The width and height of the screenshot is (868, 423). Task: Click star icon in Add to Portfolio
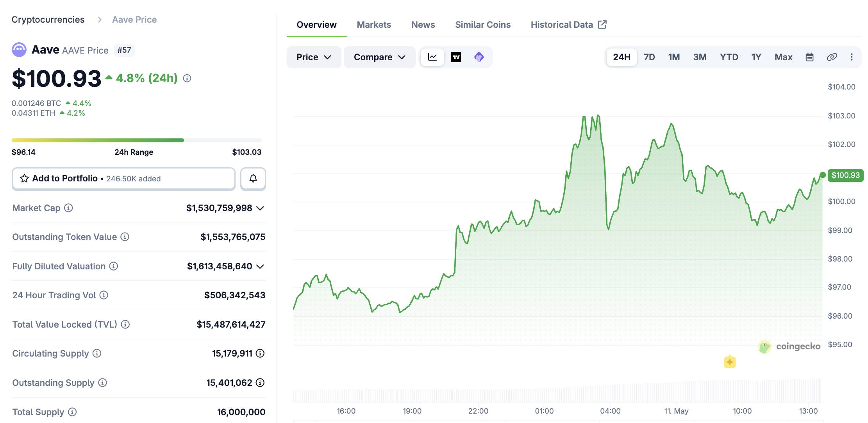24,179
